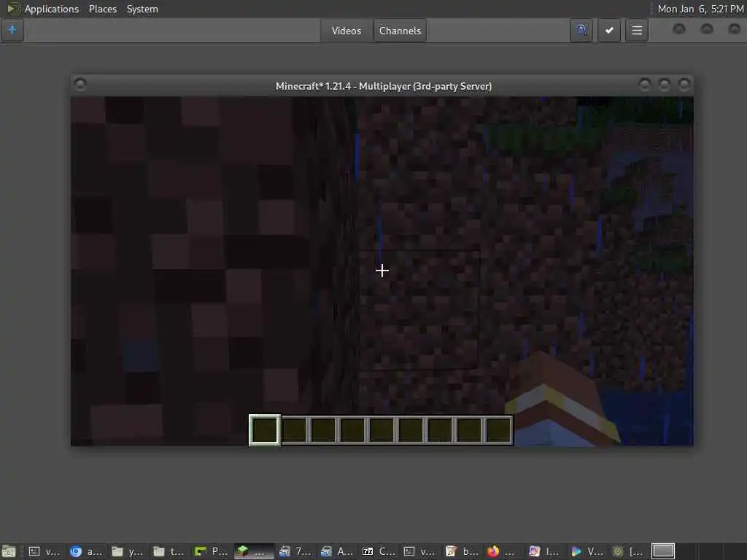The image size is (747, 560).
Task: Open the 'y...' folder window in the taskbar
Action: (127, 551)
